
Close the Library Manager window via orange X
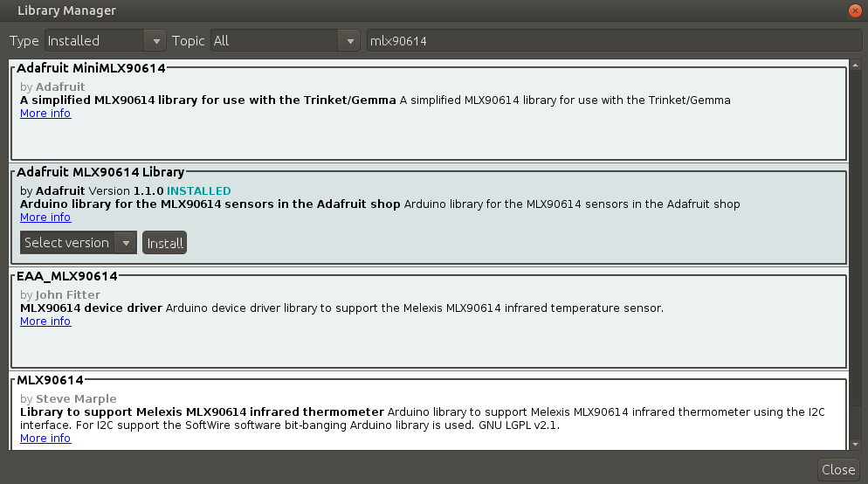(855, 11)
